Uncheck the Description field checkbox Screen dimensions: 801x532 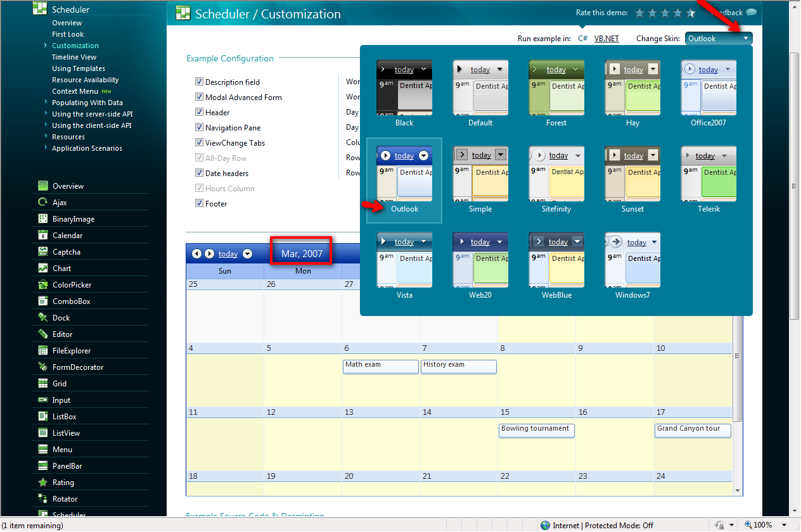pos(199,82)
